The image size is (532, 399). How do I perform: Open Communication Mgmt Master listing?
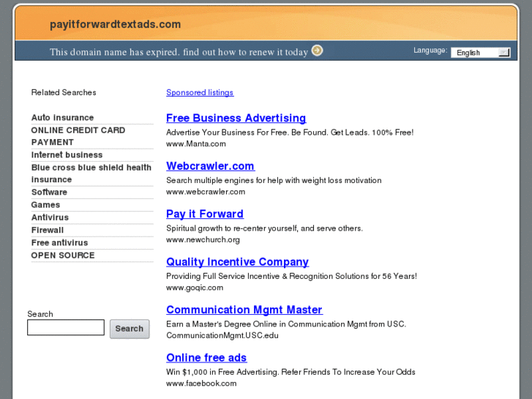pos(244,310)
